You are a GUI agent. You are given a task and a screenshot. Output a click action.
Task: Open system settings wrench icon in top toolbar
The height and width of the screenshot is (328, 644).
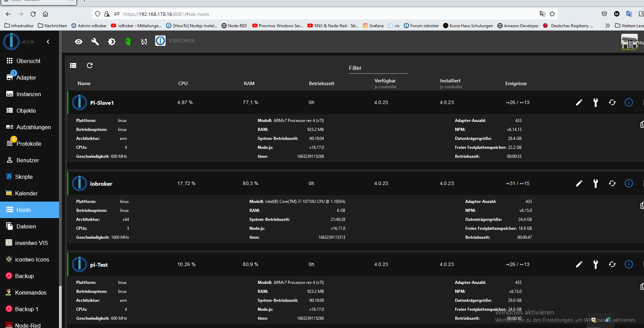(95, 42)
